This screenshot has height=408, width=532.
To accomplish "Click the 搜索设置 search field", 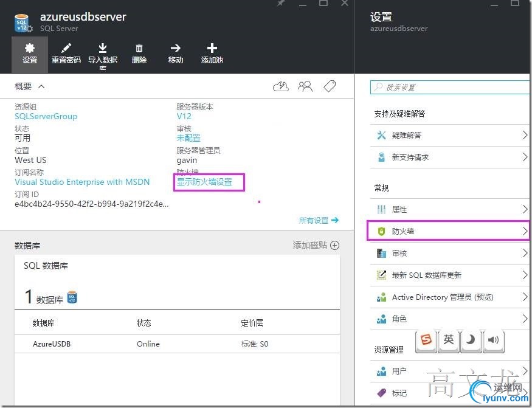I will (450, 87).
